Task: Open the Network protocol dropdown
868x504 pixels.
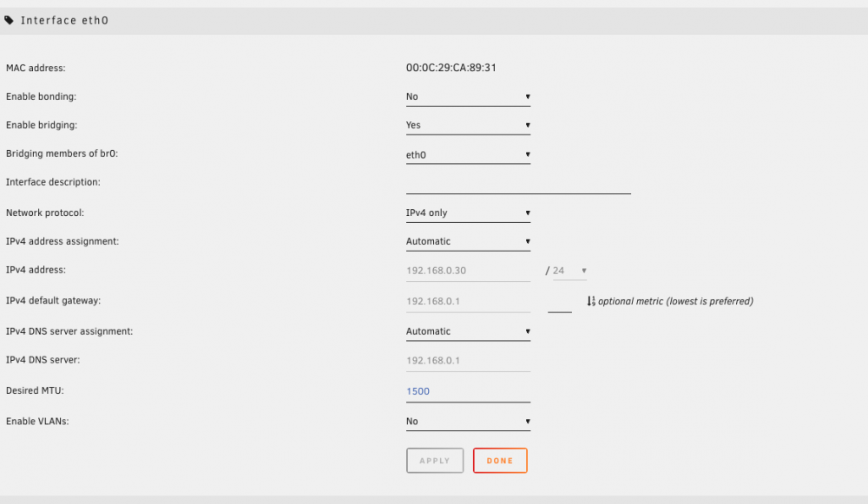Action: point(468,213)
